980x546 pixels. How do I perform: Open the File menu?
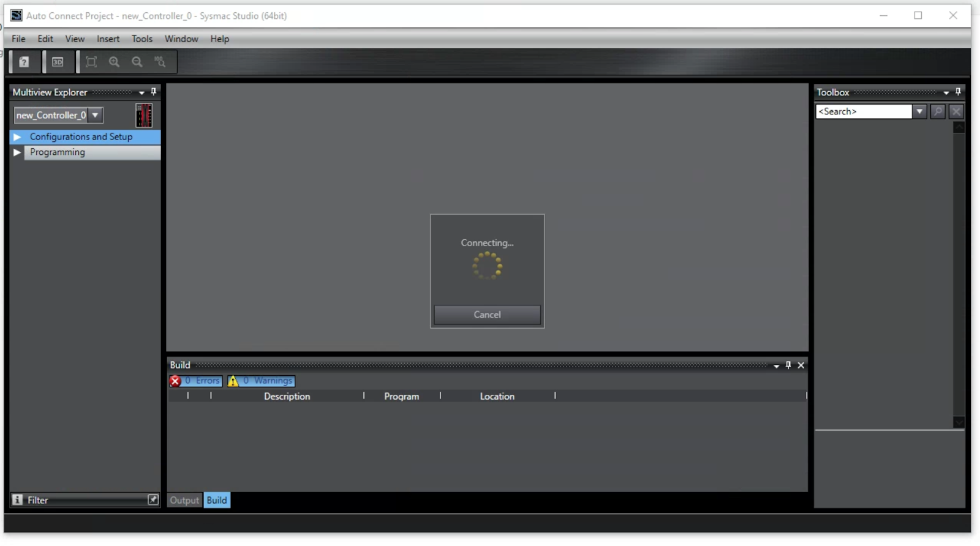[x=18, y=39]
